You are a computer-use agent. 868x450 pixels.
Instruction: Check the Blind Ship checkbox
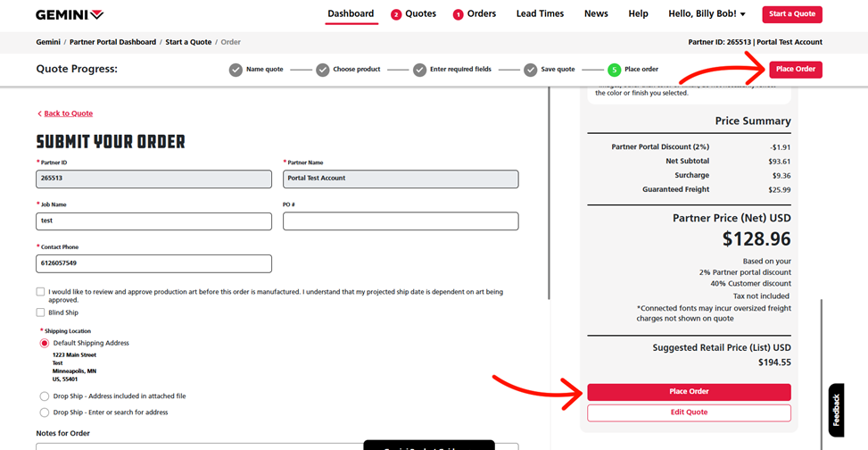click(x=40, y=312)
